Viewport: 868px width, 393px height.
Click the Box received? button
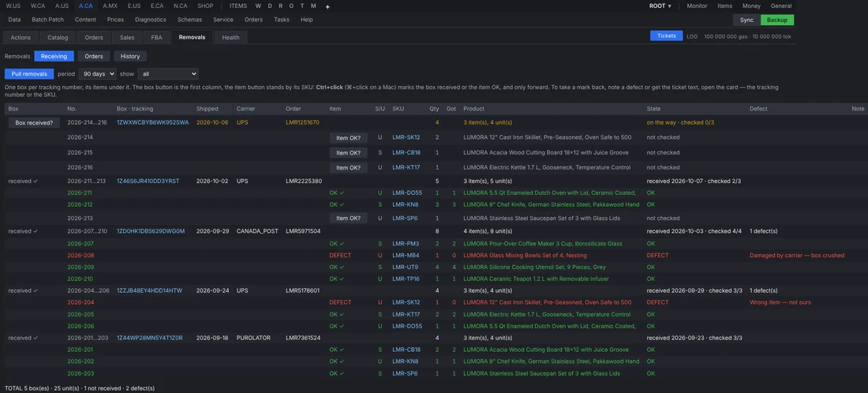34,122
